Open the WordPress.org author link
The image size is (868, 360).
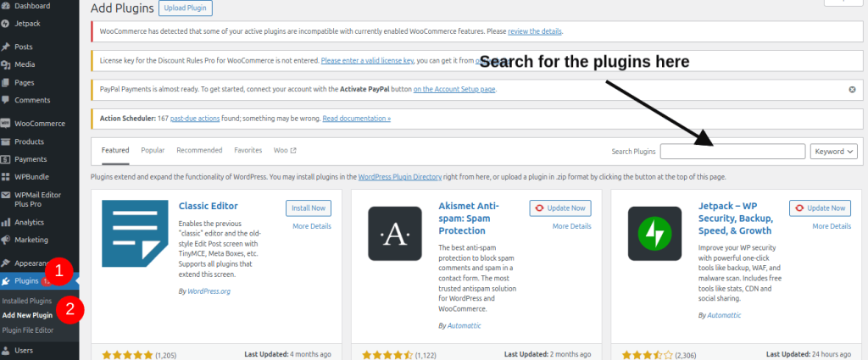tap(209, 291)
